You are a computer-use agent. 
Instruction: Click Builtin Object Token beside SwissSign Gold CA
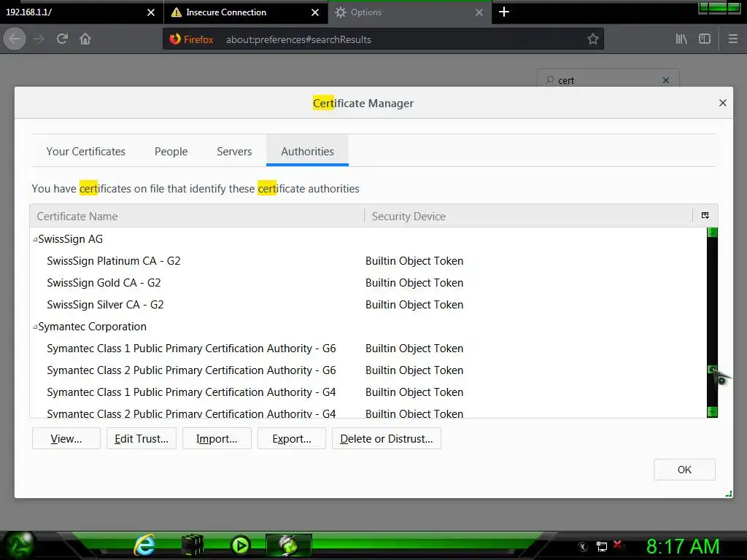pos(414,283)
